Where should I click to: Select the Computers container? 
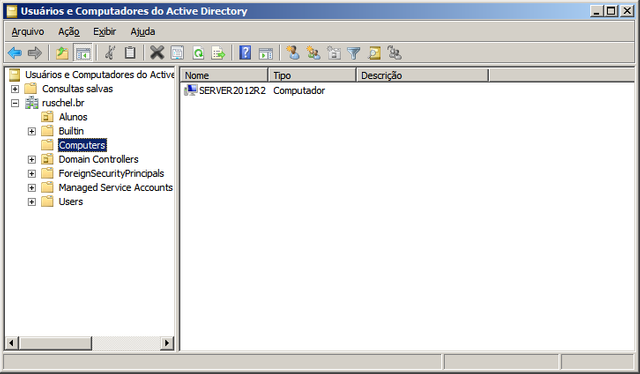[x=82, y=145]
